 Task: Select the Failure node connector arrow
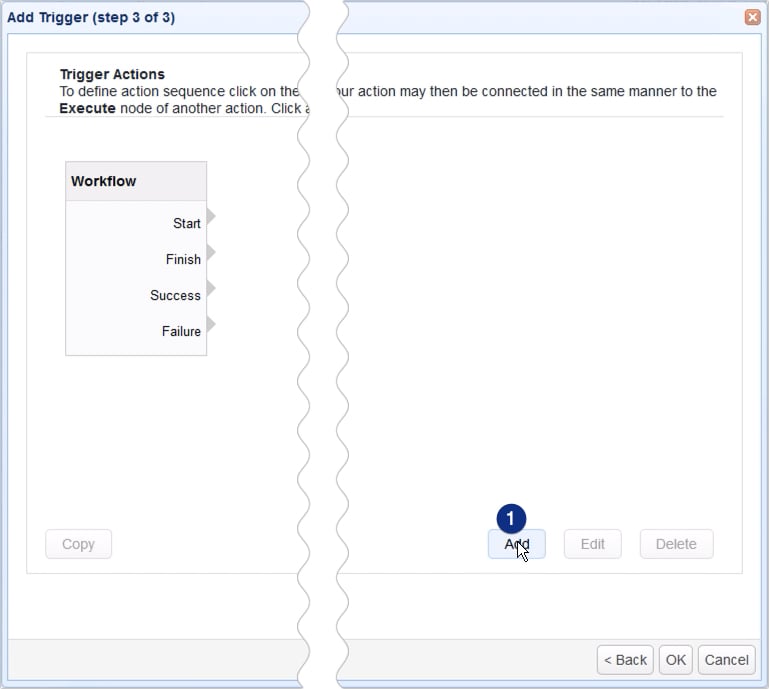(x=211, y=325)
